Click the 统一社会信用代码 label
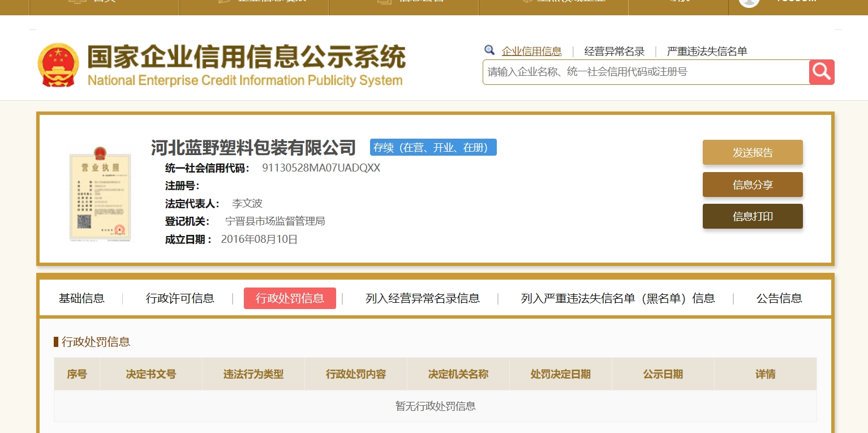This screenshot has width=868, height=433. pyautogui.click(x=207, y=168)
